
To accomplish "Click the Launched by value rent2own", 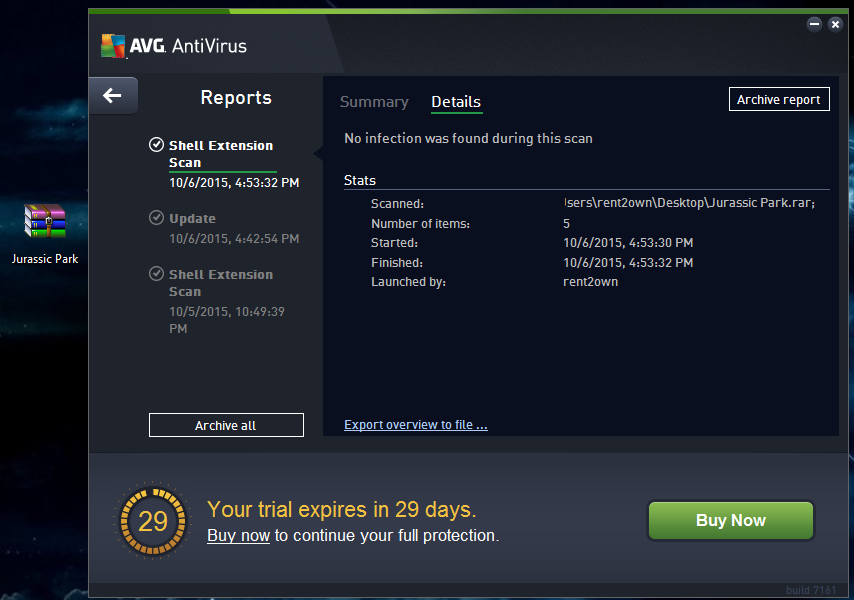I will 590,282.
